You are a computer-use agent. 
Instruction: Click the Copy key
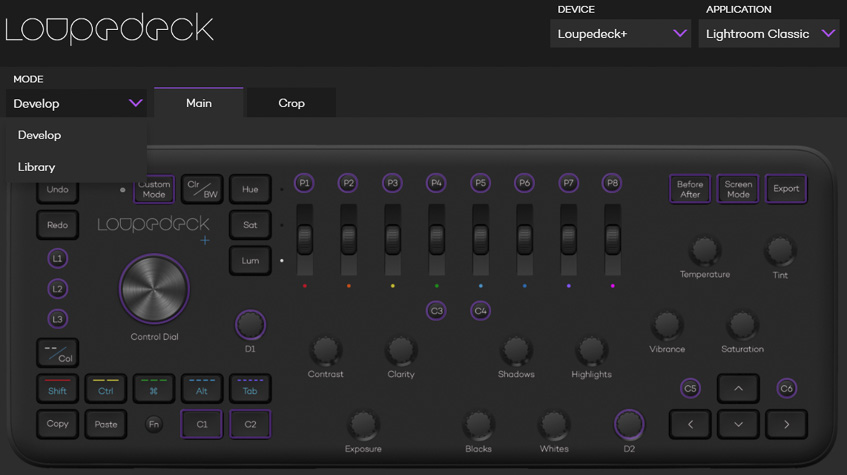(57, 424)
